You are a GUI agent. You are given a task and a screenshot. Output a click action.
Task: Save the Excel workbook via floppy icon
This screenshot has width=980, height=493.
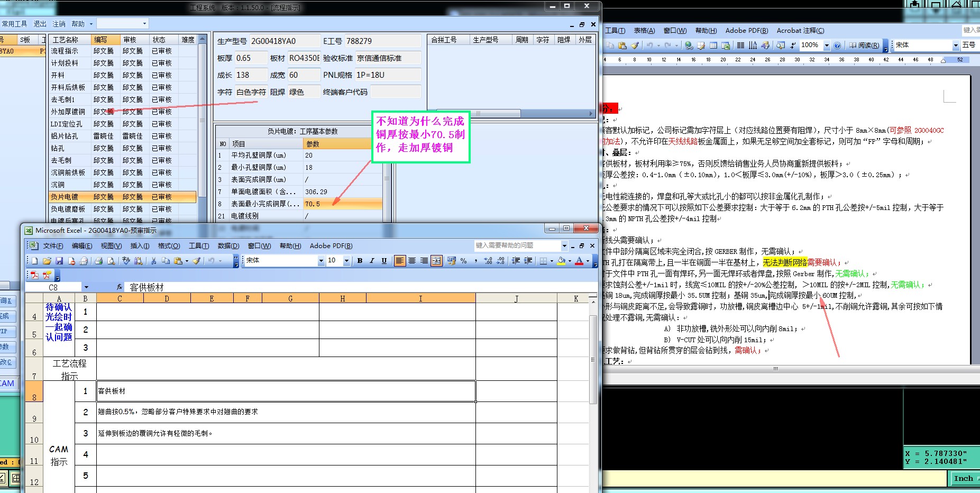click(x=59, y=261)
